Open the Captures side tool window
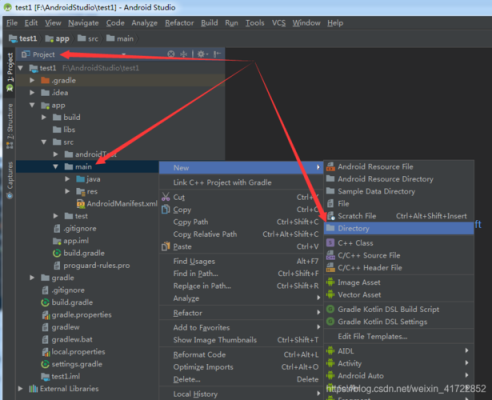This screenshot has height=400, width=492. (10, 180)
